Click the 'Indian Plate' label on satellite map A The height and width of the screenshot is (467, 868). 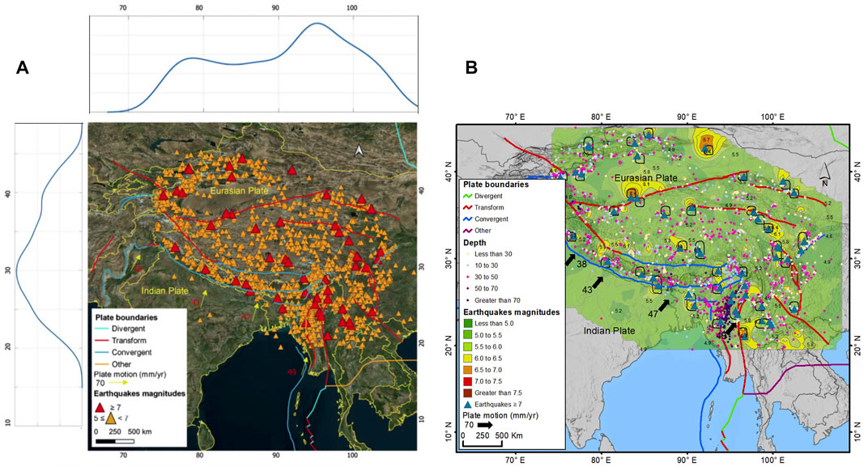tap(165, 291)
